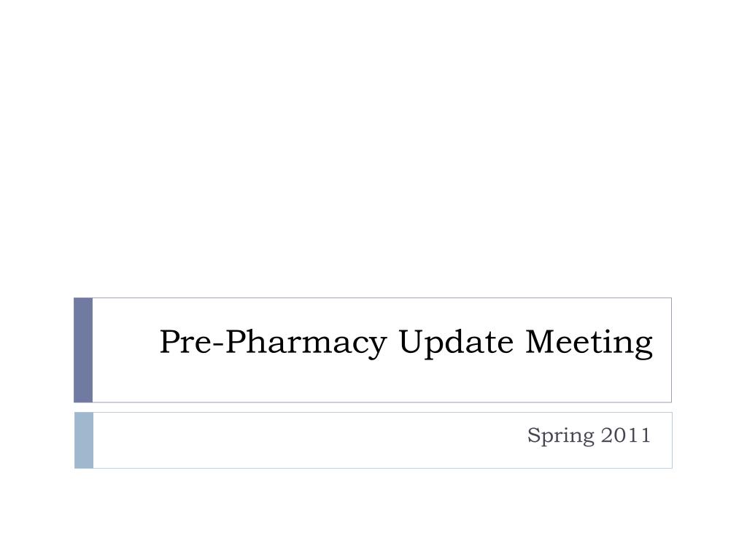Click the right edge of the subtitle box
747x560 pixels.
pyautogui.click(x=671, y=440)
